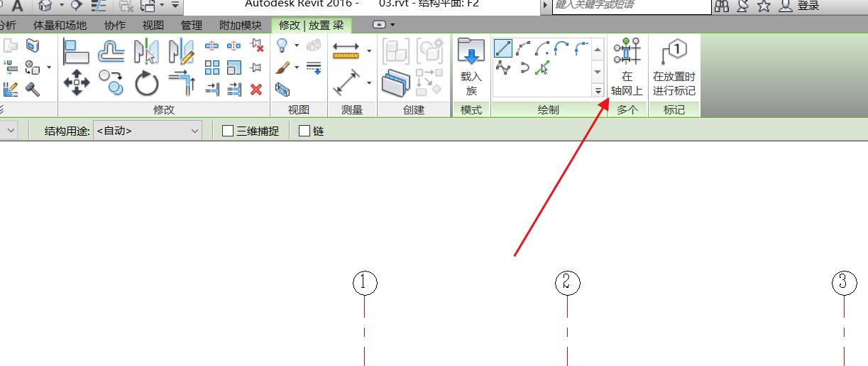Select the Align tool
868x366 pixels.
76,51
